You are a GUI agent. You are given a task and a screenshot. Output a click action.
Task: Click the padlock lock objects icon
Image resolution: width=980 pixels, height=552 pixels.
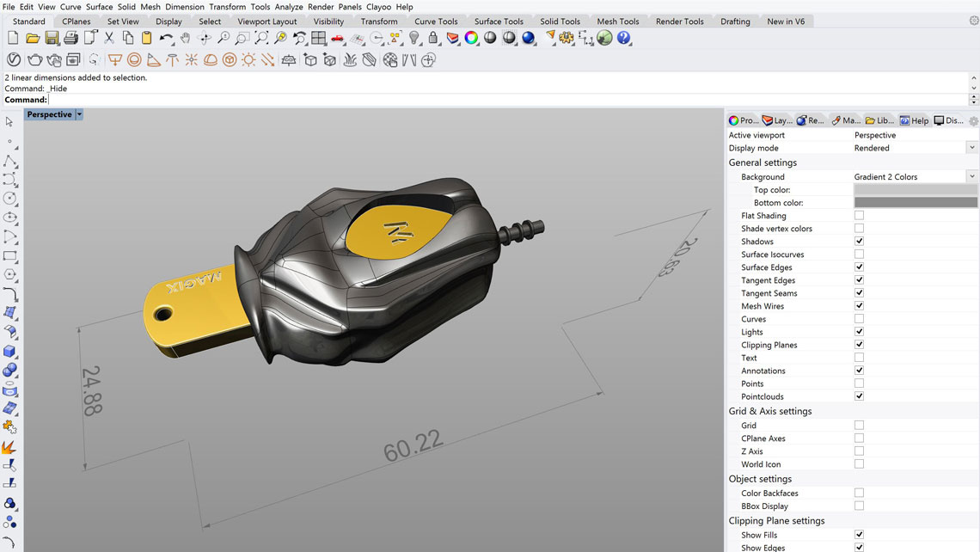pyautogui.click(x=432, y=38)
